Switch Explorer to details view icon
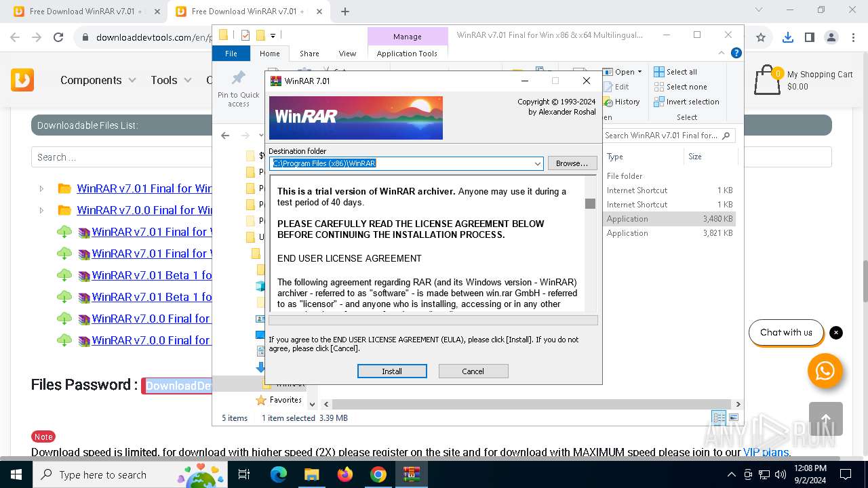Image resolution: width=868 pixels, height=488 pixels. tap(719, 418)
